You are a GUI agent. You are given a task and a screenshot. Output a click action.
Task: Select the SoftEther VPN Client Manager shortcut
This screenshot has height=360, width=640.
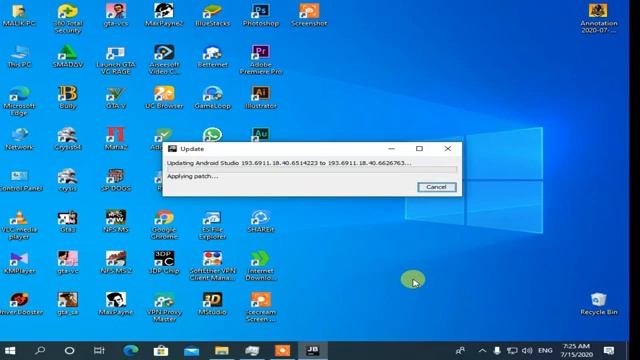pyautogui.click(x=212, y=266)
